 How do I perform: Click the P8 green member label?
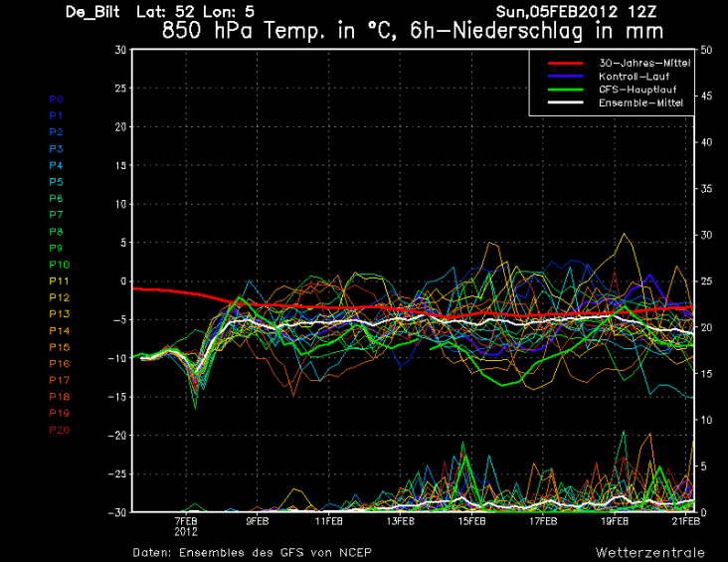(56, 232)
